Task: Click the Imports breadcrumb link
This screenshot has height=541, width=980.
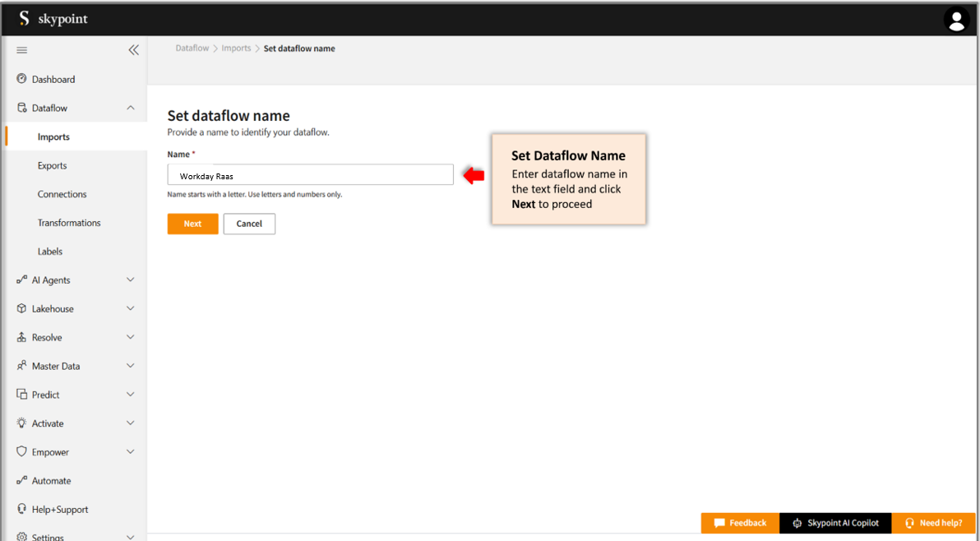Action: (x=236, y=49)
